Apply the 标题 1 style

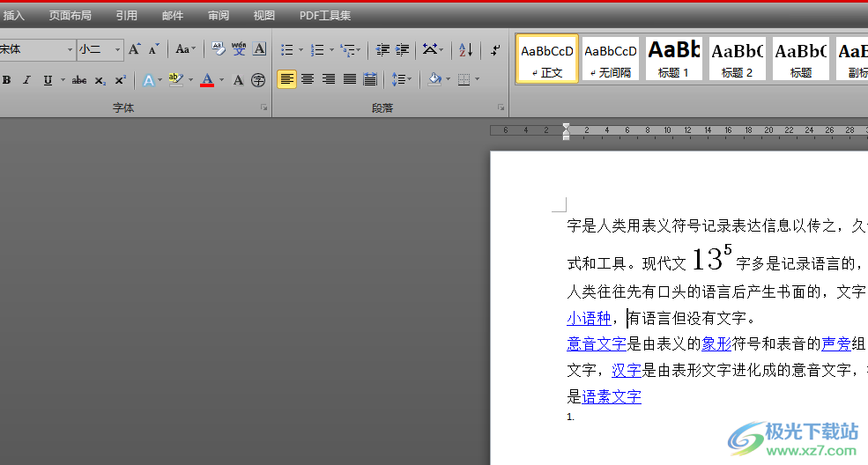(x=674, y=59)
